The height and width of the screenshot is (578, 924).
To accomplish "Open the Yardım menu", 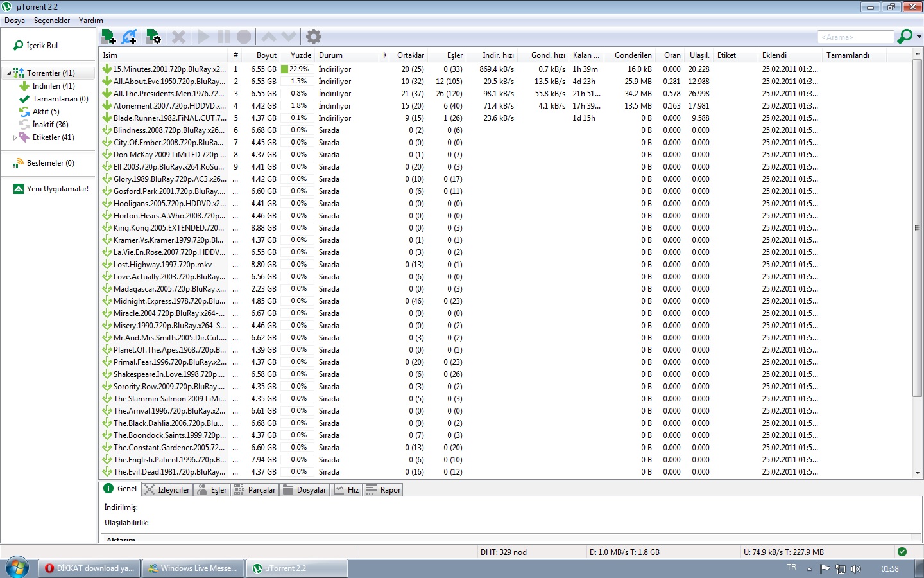I will tap(91, 20).
